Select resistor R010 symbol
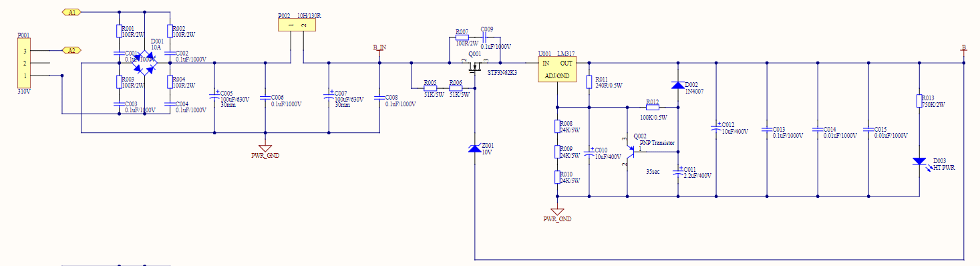980x266 pixels. (556, 177)
